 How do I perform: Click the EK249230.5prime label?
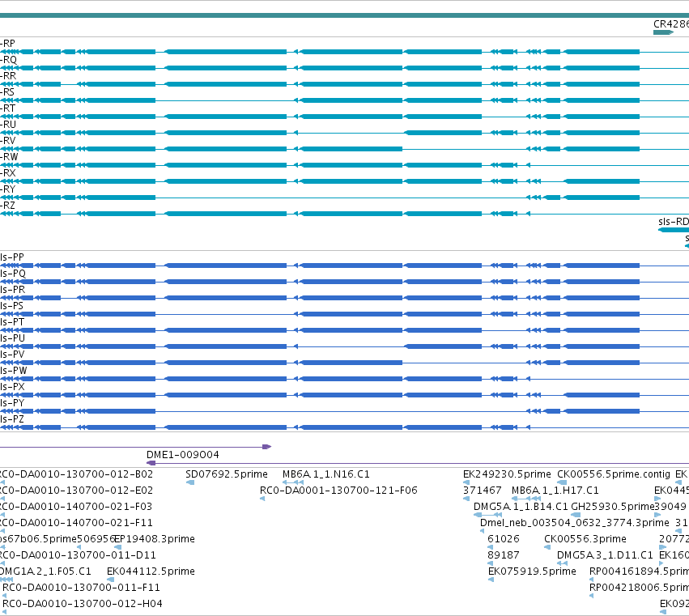pos(507,474)
